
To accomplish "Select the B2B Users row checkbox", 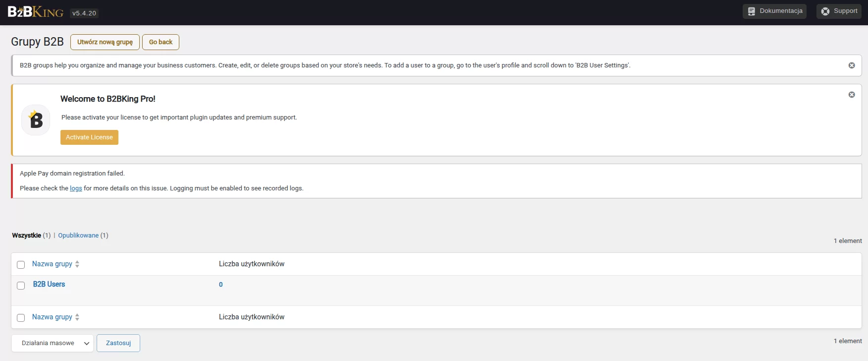I will pyautogui.click(x=21, y=286).
